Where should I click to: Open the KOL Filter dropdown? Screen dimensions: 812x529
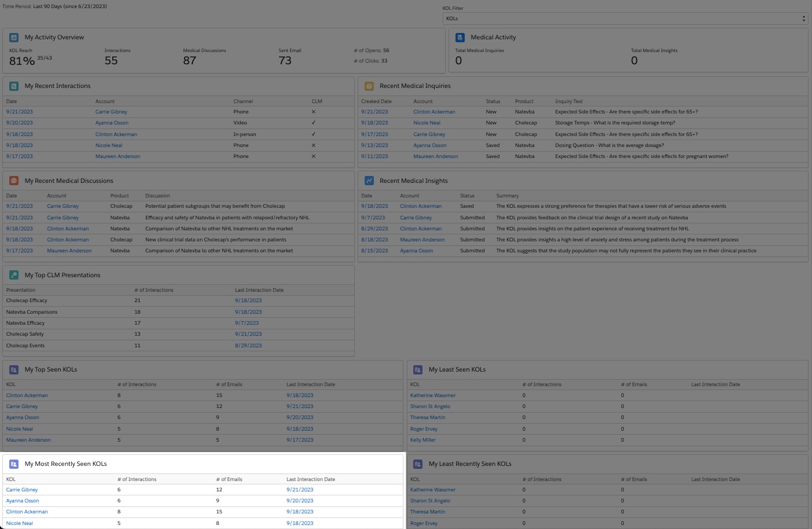[x=625, y=19]
